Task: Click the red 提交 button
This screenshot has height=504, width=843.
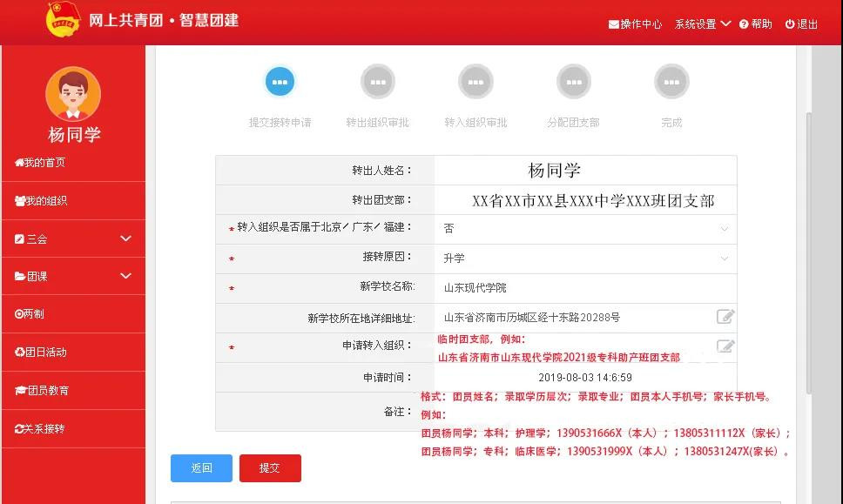Action: pyautogui.click(x=270, y=468)
